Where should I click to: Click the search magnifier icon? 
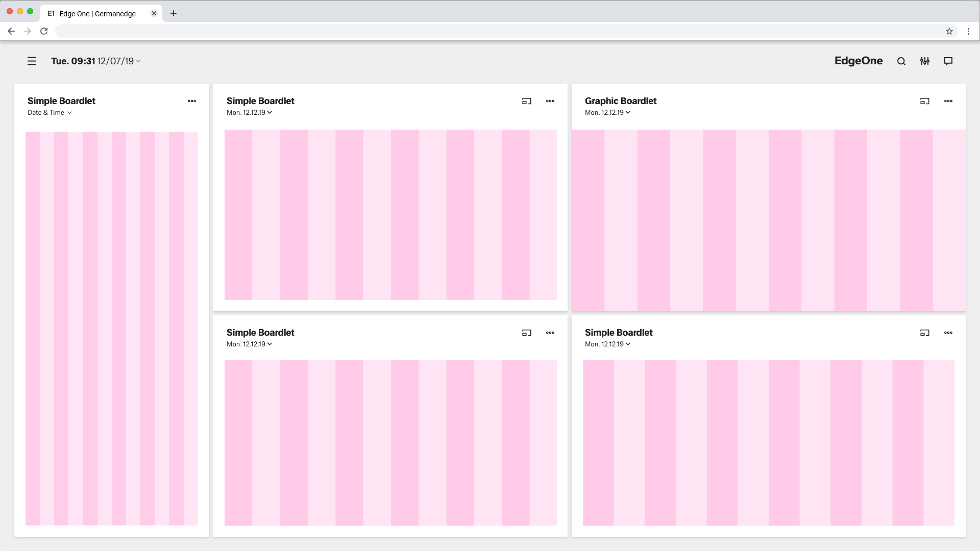(x=901, y=61)
